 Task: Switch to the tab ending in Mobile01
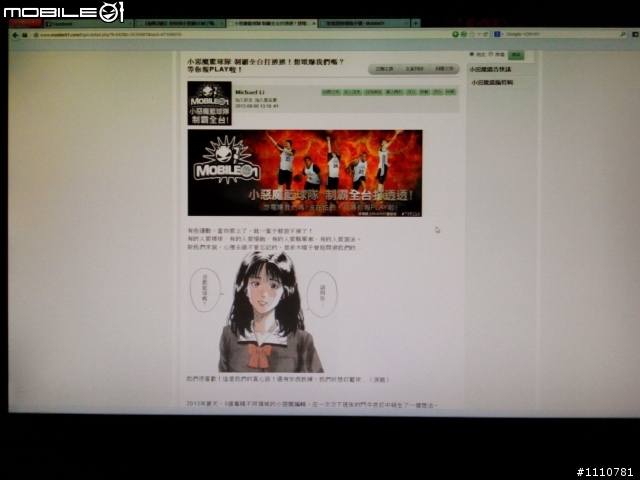click(363, 24)
